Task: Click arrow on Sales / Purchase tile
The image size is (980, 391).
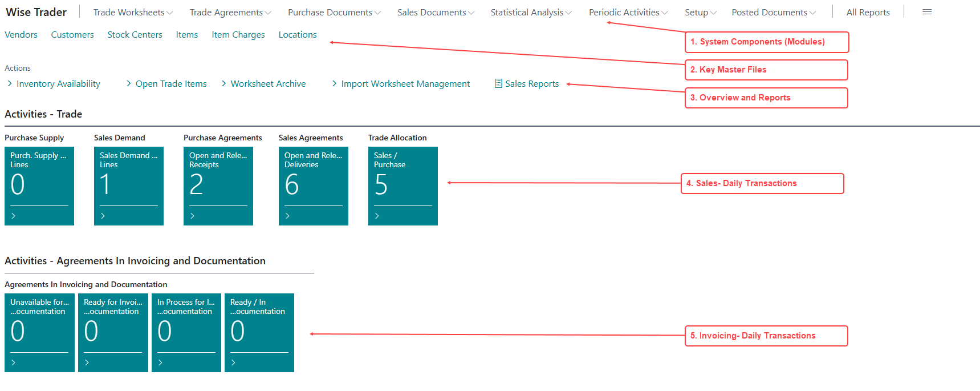Action: click(x=377, y=216)
